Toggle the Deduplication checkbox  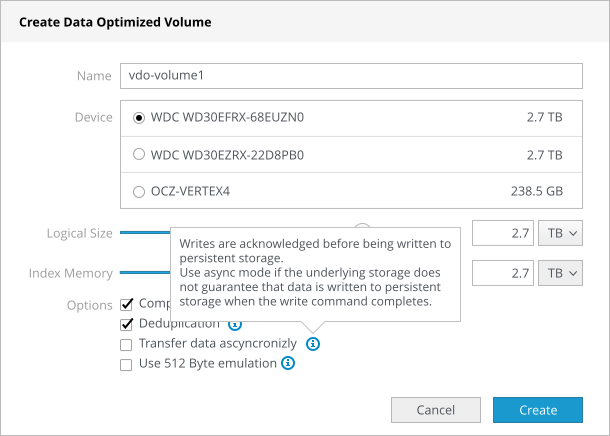pyautogui.click(x=126, y=324)
